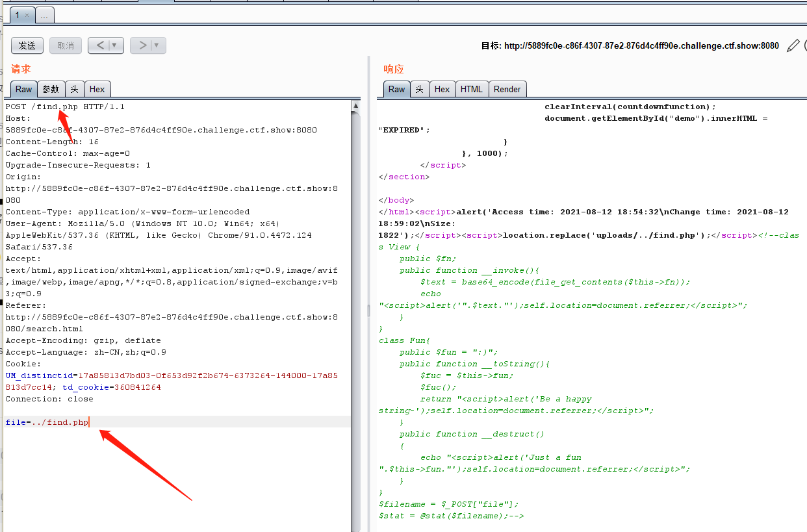The image size is (807, 532).
Task: Click the target URL label at top right
Action: 630,45
